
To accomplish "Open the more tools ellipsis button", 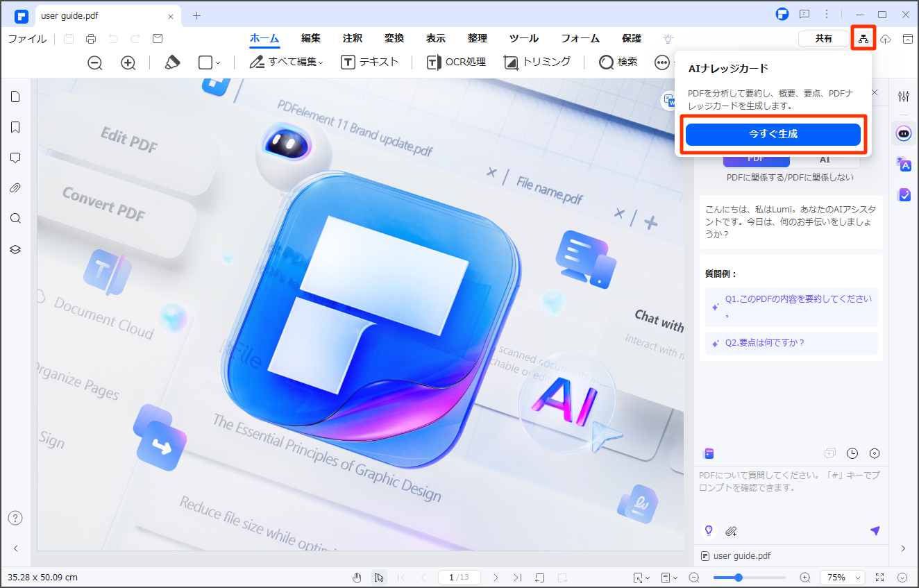I will [662, 62].
